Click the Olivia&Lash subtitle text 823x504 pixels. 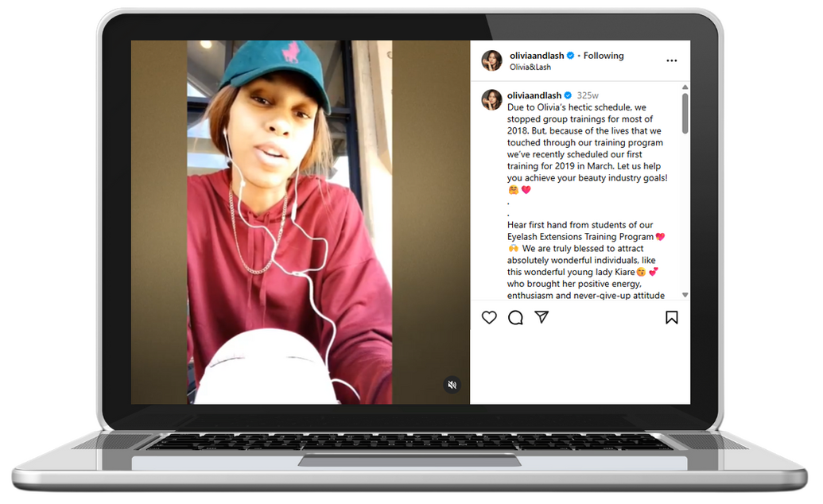530,68
